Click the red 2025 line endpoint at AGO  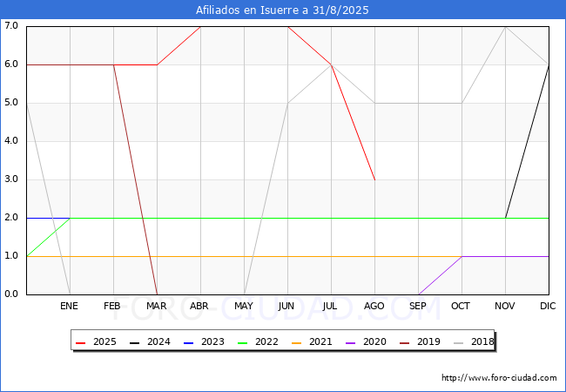coord(374,179)
